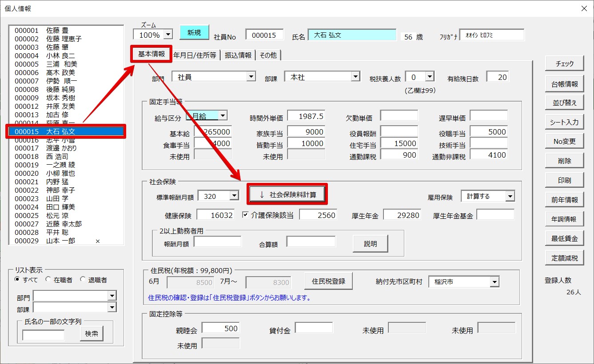Switch to the 振込情報 tab
The width and height of the screenshot is (594, 364).
point(238,55)
